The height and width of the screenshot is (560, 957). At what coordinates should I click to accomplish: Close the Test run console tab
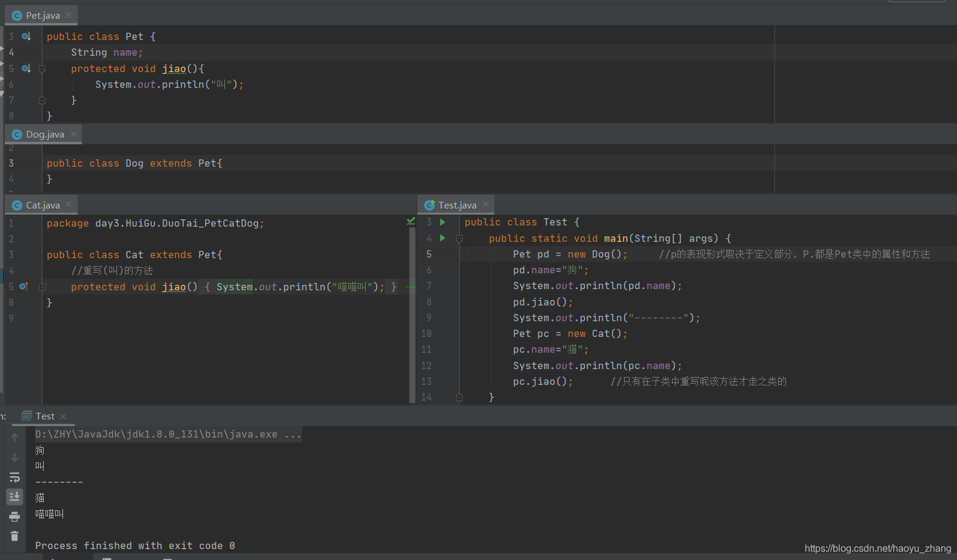coord(63,416)
